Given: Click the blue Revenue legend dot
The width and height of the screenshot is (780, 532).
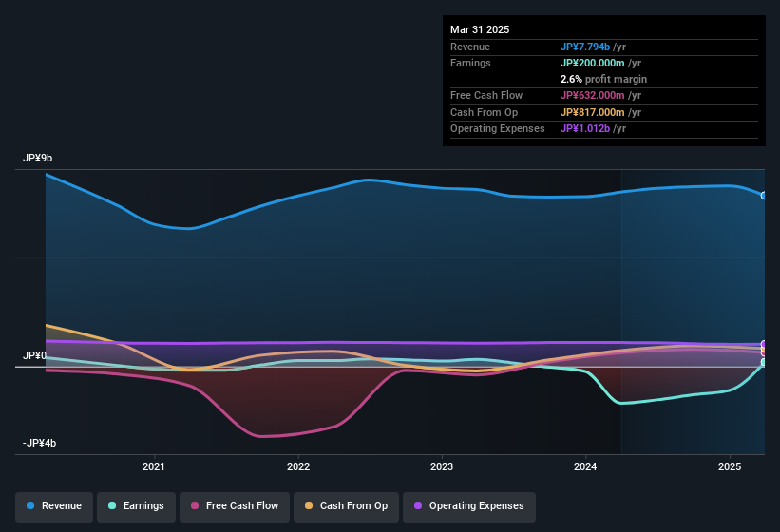Looking at the screenshot, I should pyautogui.click(x=30, y=505).
